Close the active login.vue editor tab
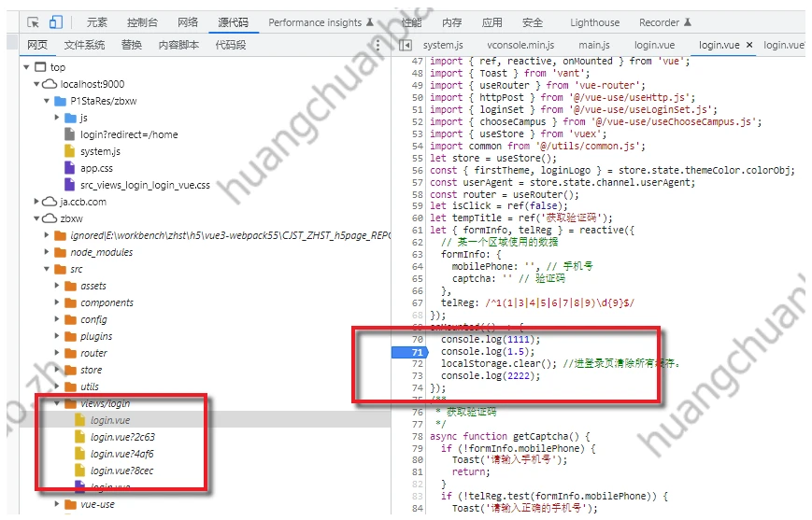The image size is (812, 520). coord(749,45)
